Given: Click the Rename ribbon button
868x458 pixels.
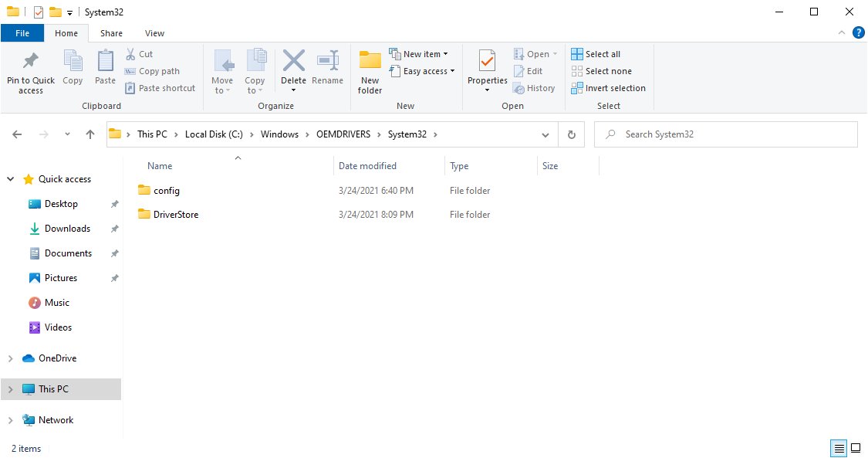Looking at the screenshot, I should coord(327,67).
